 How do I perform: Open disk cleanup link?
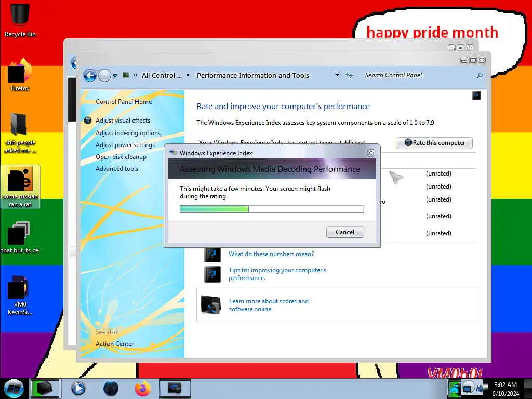121,157
